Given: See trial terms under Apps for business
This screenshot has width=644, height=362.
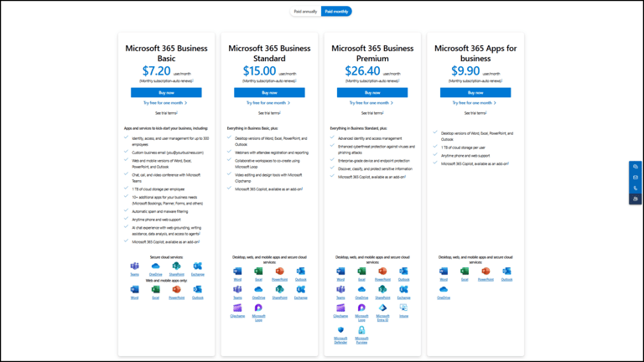Looking at the screenshot, I should coord(475,113).
